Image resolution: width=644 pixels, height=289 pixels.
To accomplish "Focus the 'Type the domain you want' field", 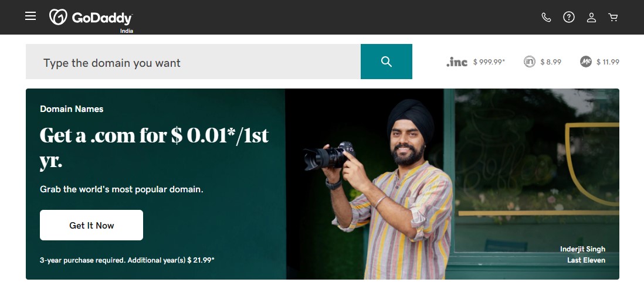I will click(x=193, y=62).
